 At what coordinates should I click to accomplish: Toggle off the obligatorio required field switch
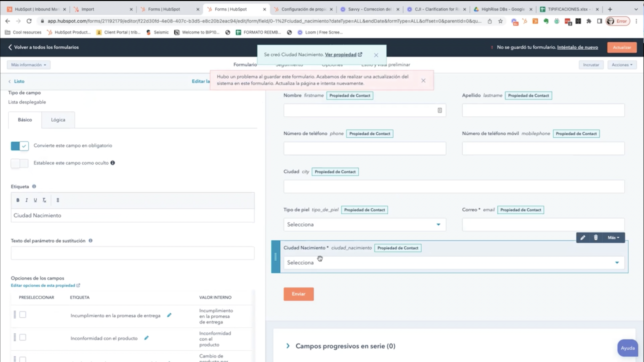[x=20, y=146]
